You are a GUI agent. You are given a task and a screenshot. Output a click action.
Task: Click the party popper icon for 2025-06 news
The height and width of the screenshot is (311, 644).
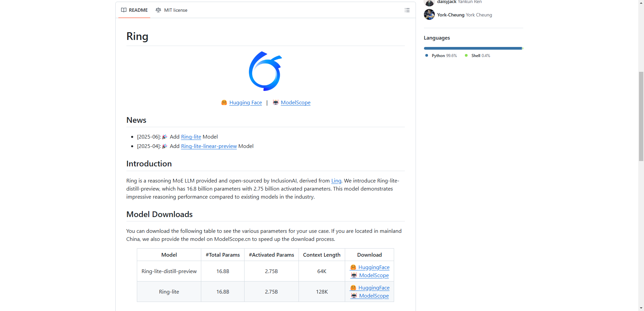(x=165, y=137)
